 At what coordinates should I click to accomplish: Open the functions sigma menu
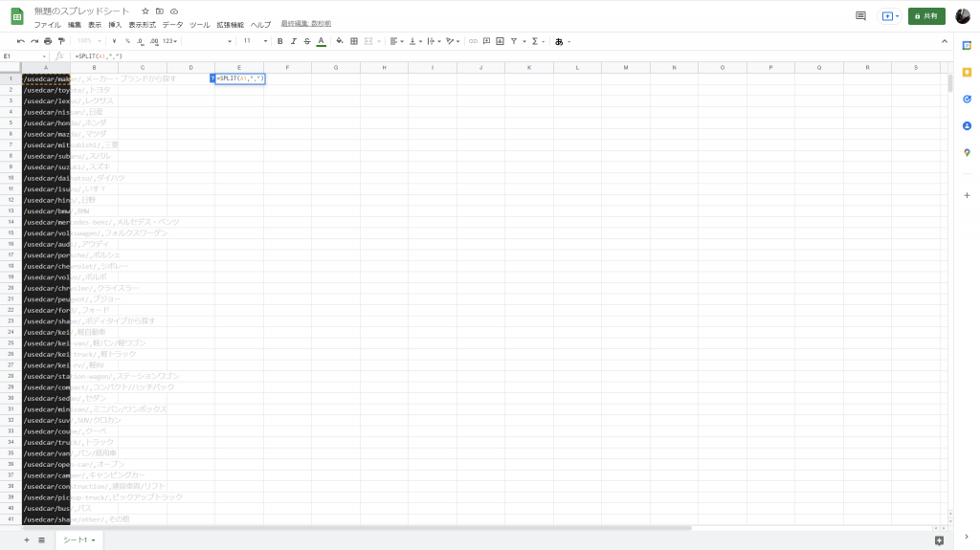538,41
